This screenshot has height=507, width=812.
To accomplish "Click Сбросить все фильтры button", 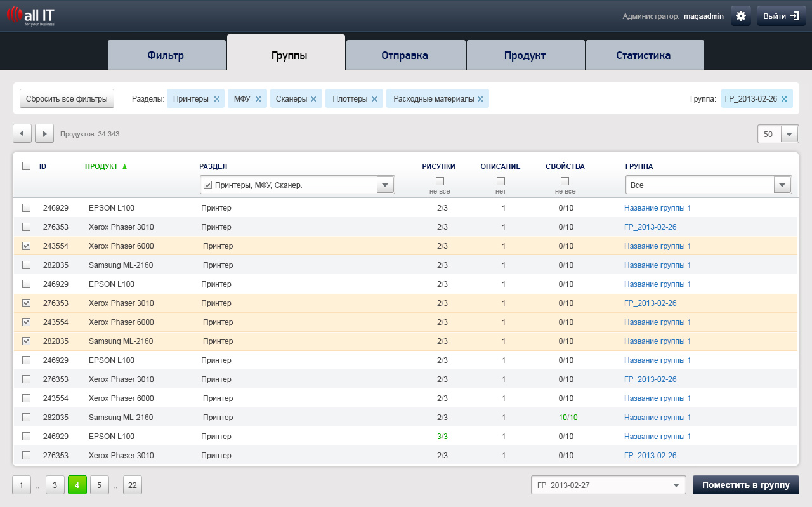I will [67, 99].
